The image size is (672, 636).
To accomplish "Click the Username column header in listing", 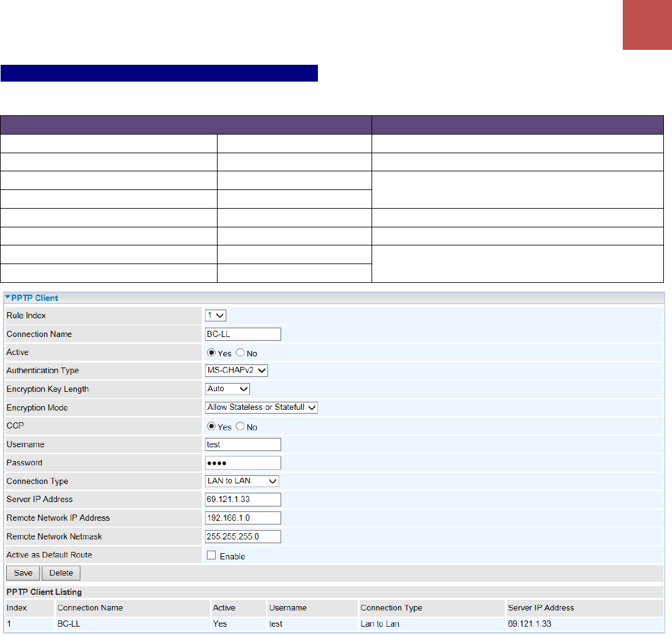I will (x=287, y=608).
